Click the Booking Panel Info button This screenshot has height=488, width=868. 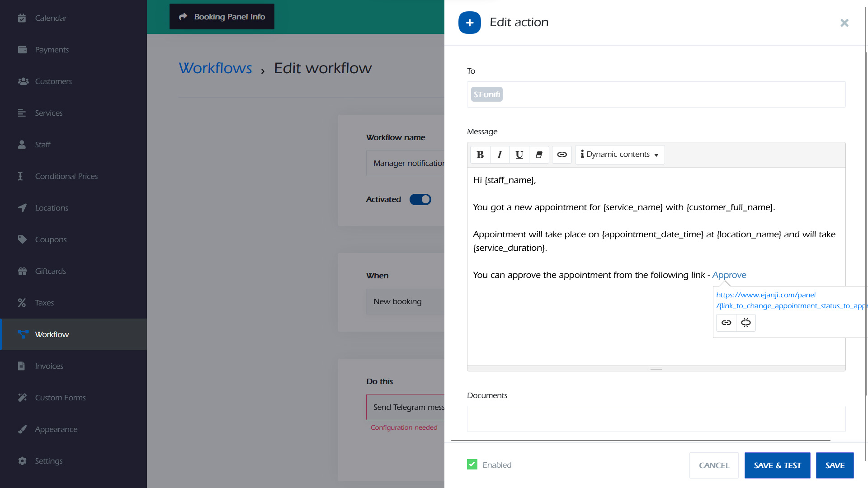[x=222, y=17]
